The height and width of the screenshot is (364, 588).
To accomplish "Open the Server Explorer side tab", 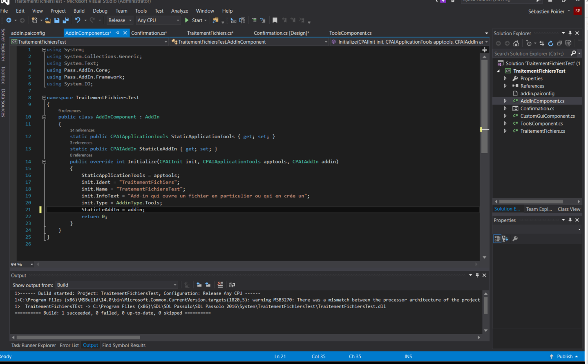I will (x=3, y=45).
